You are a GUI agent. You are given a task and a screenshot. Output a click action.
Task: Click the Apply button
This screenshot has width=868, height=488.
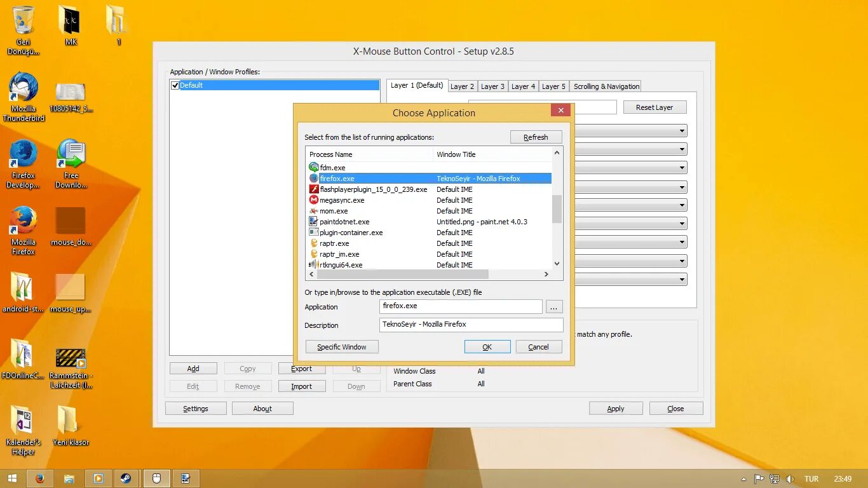[616, 409]
